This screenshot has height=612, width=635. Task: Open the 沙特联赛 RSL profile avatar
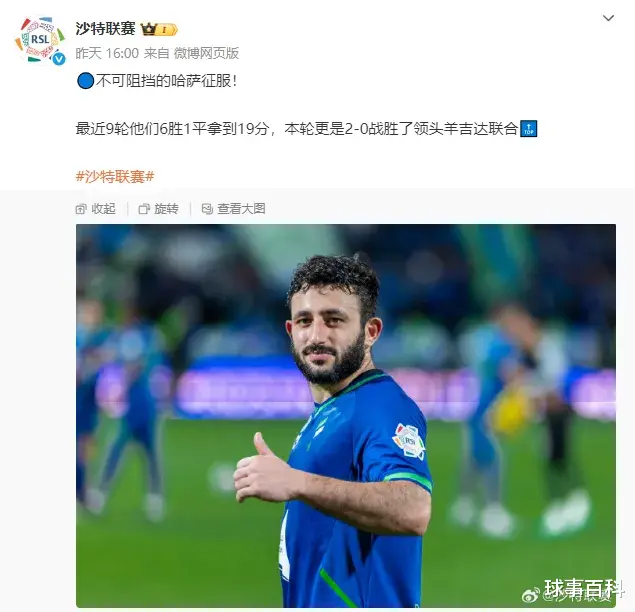click(40, 40)
